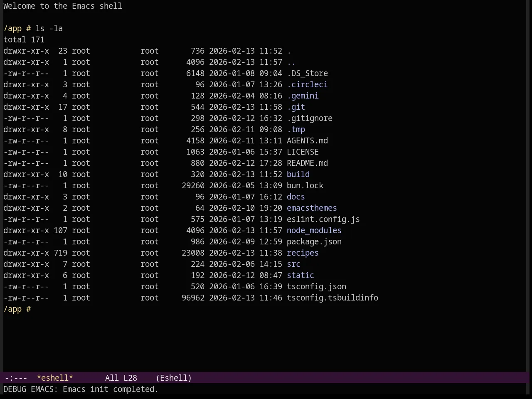Click the 'Welcome to the Emacs shell' line
This screenshot has height=399, width=532.
[x=63, y=6]
